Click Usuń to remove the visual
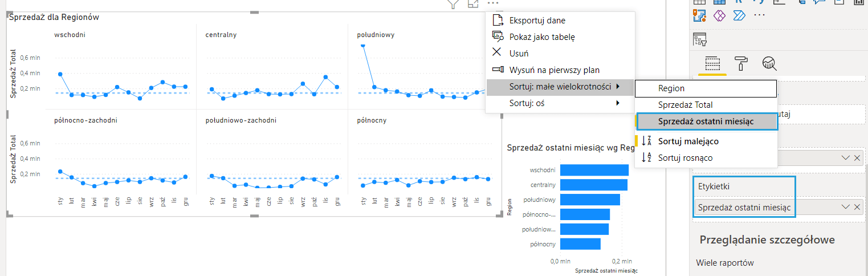Viewport: 868px width, 276px height. pyautogui.click(x=519, y=54)
